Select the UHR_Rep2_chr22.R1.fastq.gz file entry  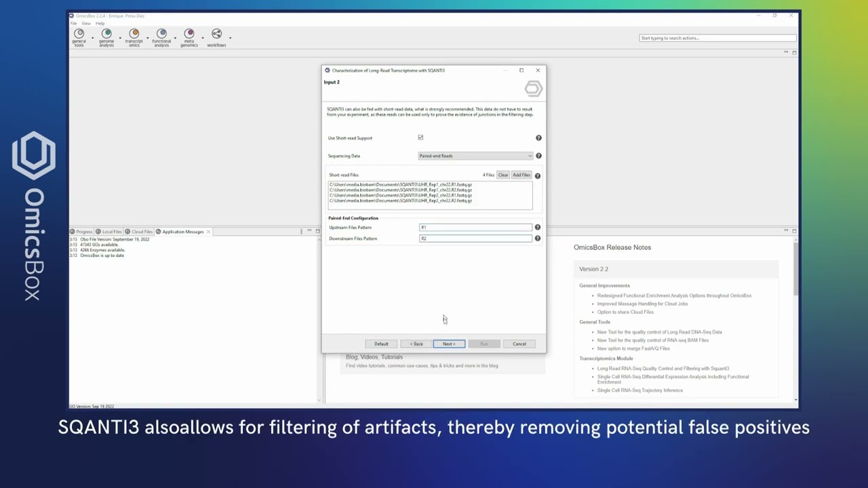(x=401, y=195)
